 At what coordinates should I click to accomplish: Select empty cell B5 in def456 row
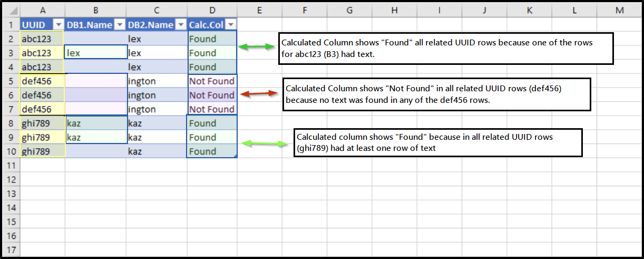click(95, 81)
